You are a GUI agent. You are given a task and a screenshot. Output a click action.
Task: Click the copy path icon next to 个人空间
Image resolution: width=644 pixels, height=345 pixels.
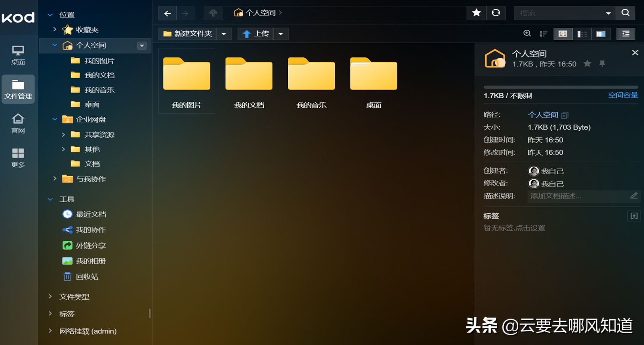click(565, 115)
